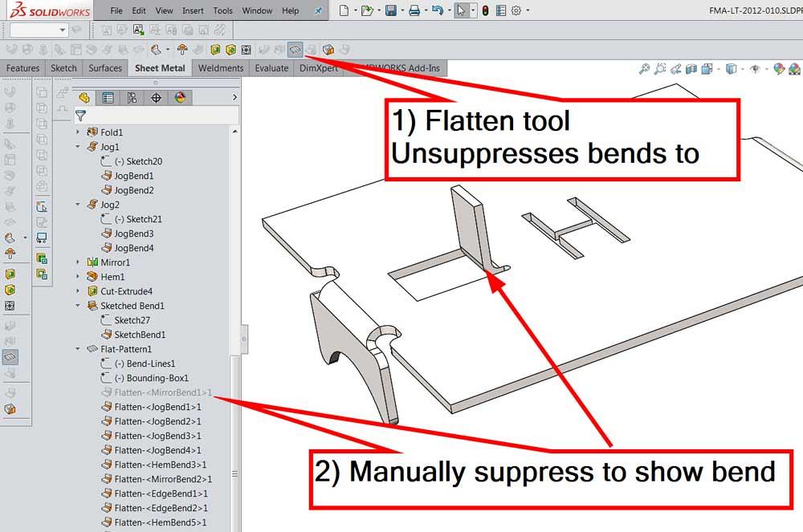Expand the Fold1 feature node
The image size is (803, 532).
78,132
